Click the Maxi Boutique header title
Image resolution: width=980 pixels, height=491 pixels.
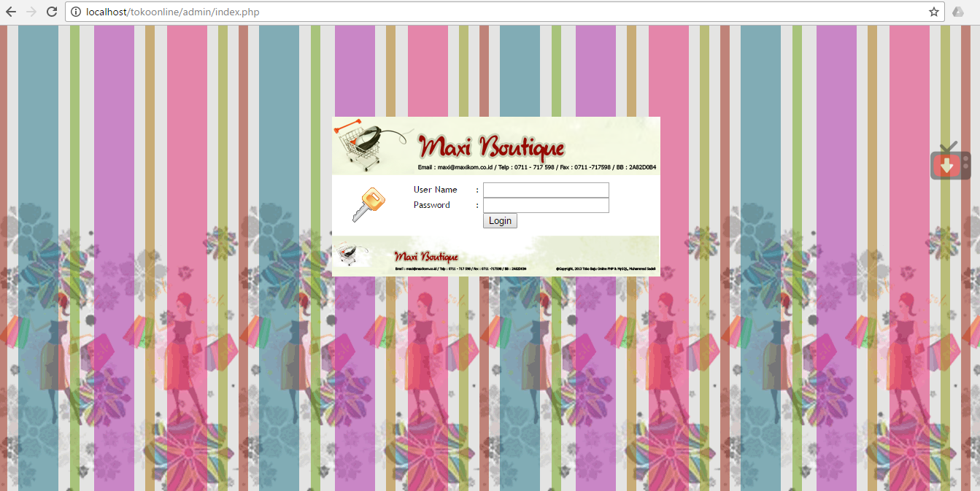pyautogui.click(x=490, y=146)
